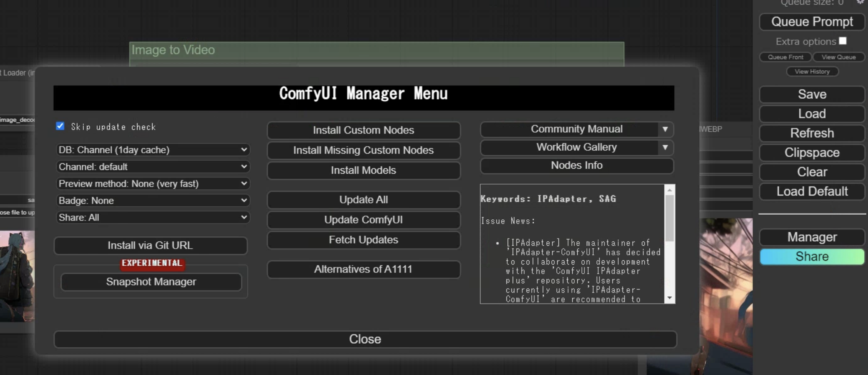Viewport: 868px width, 375px height.
Task: Toggle the Skip update check checkbox
Action: click(x=60, y=126)
